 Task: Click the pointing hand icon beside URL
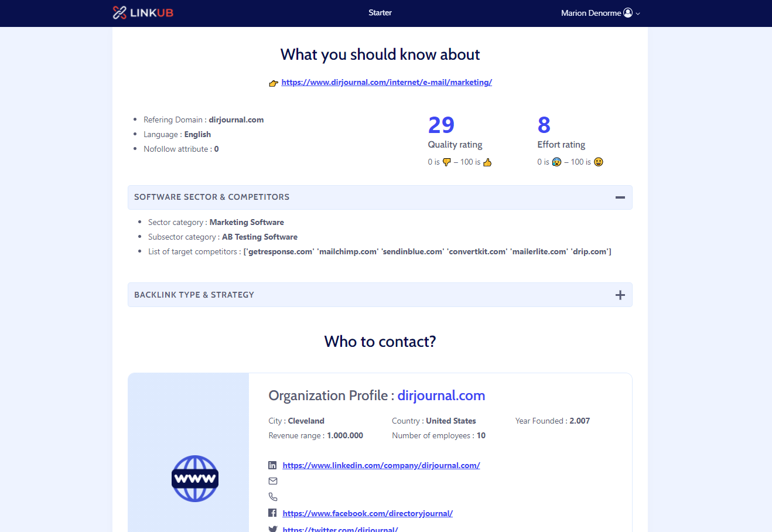(x=274, y=83)
